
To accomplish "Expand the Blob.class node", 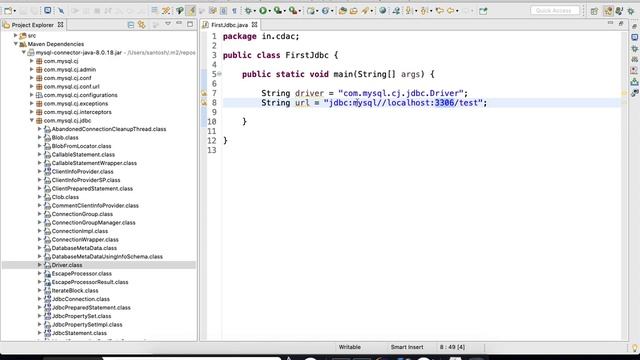I will click(40, 138).
